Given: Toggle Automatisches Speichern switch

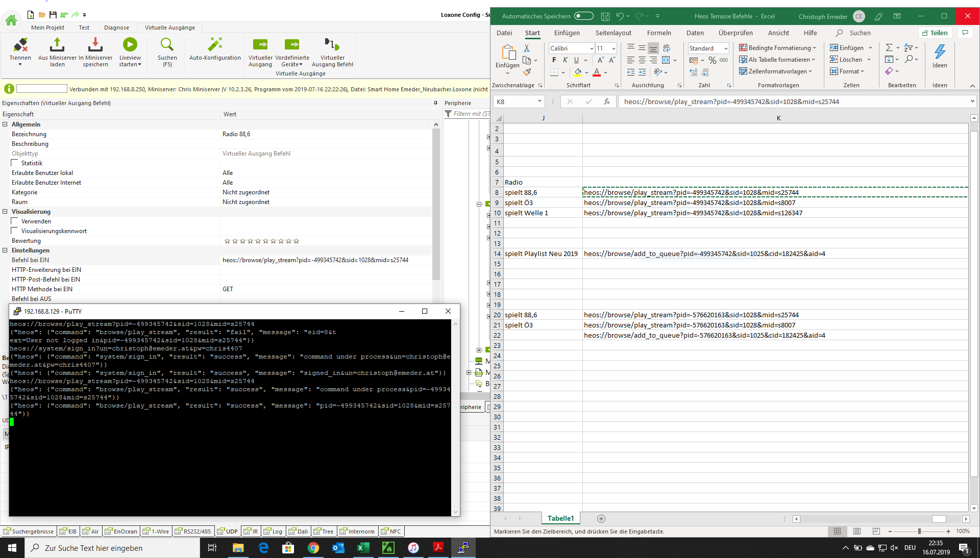Looking at the screenshot, I should pyautogui.click(x=583, y=16).
